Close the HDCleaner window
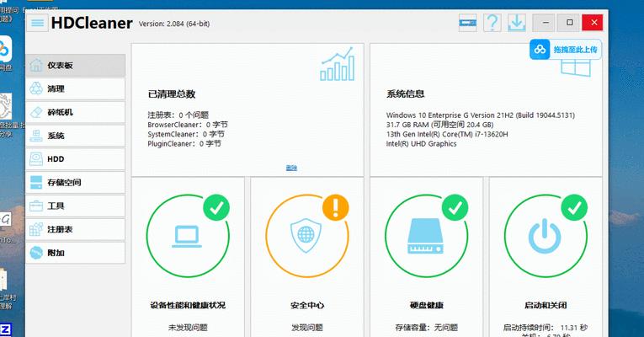Image resolution: width=644 pixels, height=337 pixels. coord(593,23)
